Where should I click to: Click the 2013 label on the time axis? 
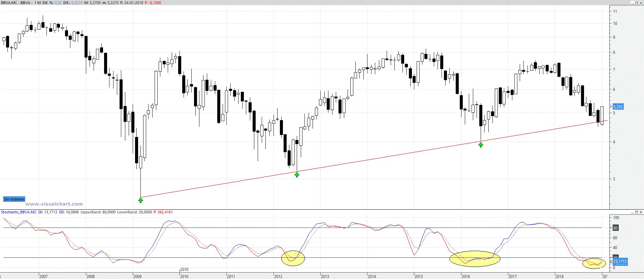[x=325, y=277]
